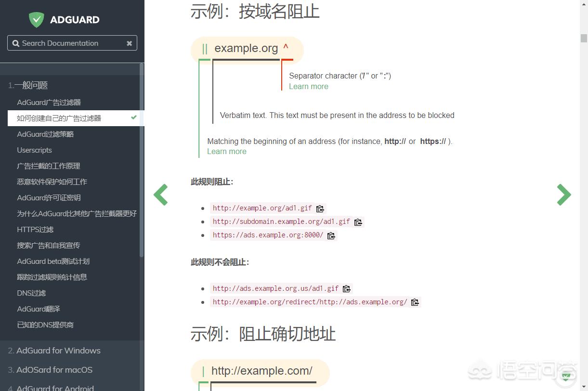This screenshot has width=588, height=391.
Task: Go to the next page with the right arrow
Action: [x=564, y=195]
